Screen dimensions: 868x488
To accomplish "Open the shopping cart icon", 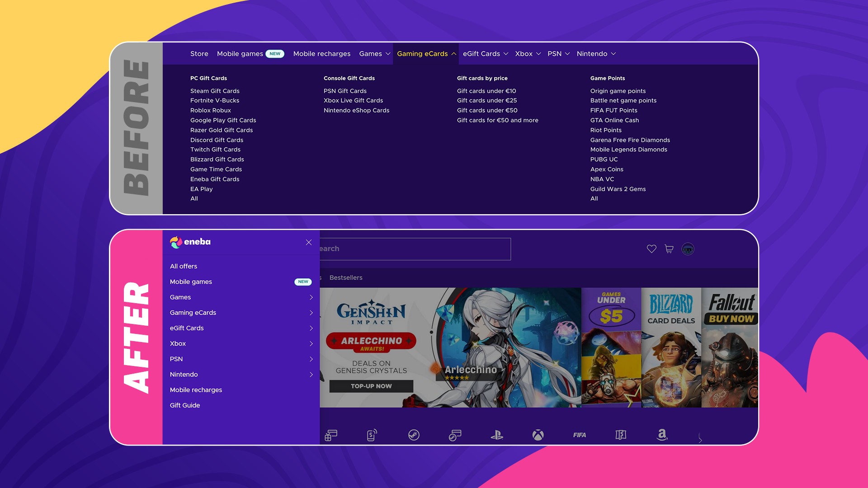I will tap(669, 249).
